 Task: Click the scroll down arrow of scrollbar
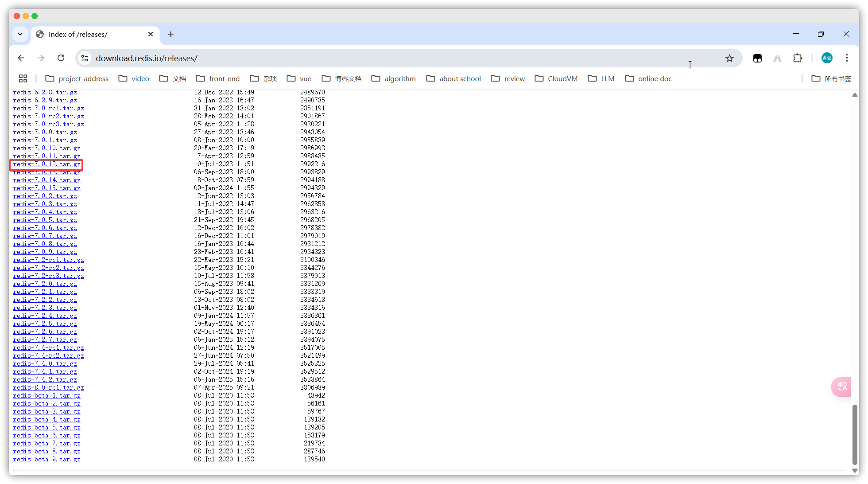point(855,471)
